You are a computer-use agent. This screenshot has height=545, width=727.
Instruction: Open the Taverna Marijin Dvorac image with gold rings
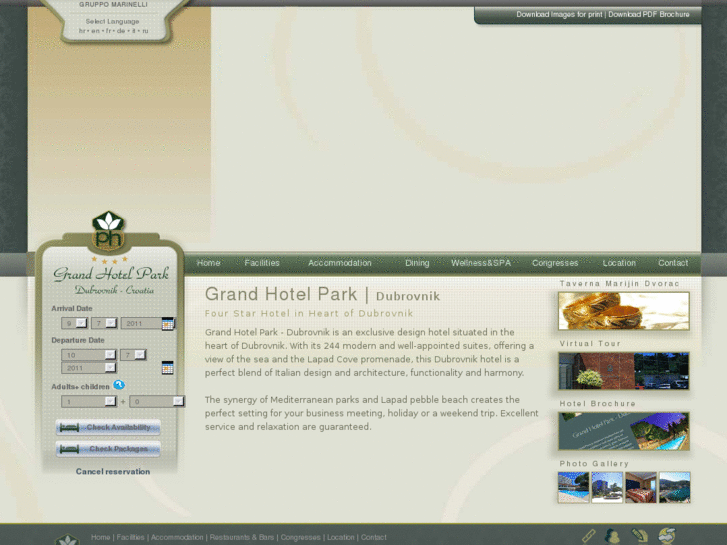pos(624,311)
